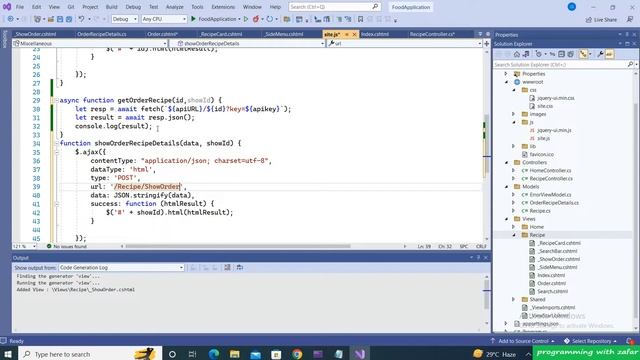The image size is (640, 360).
Task: Collapse the Controllers folder
Action: [x=507, y=162]
